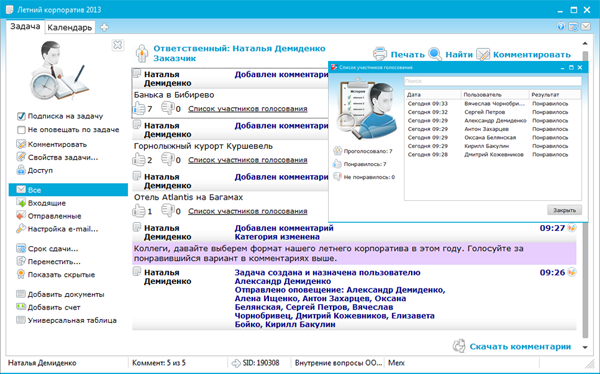This screenshot has width=600, height=374.
Task: Open Доступ lock item
Action: tap(34, 170)
